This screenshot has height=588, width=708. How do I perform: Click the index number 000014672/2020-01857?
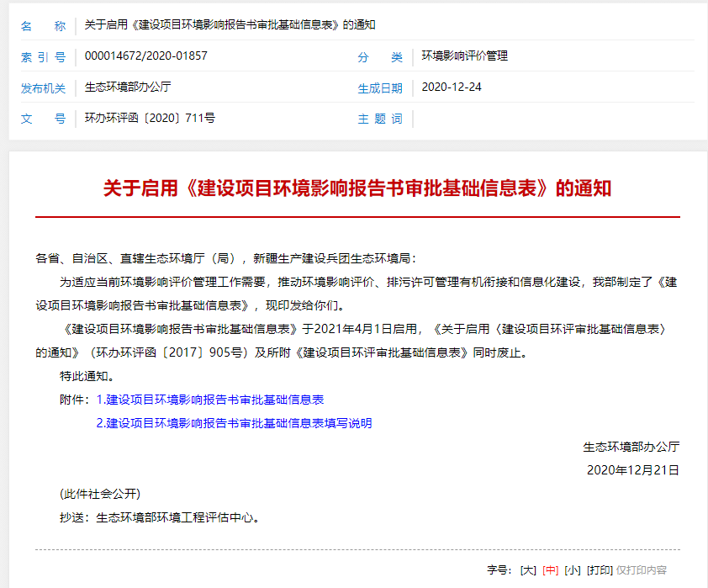coord(145,56)
